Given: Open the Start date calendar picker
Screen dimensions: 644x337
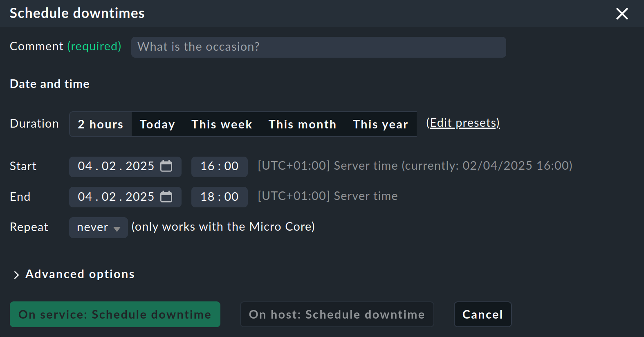Looking at the screenshot, I should point(166,166).
